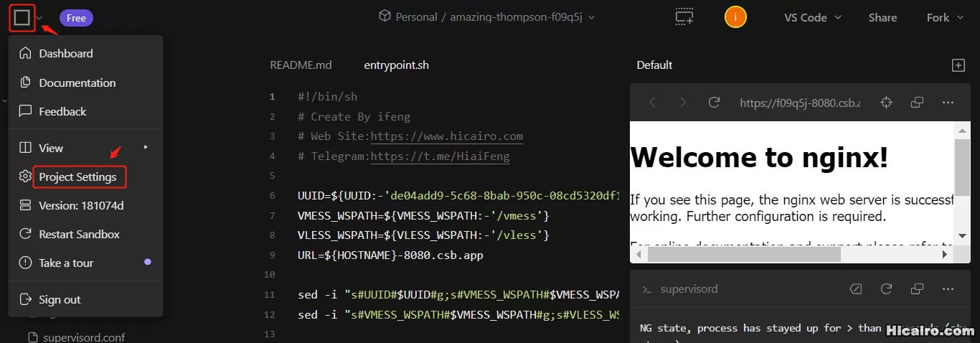The width and height of the screenshot is (980, 343).
Task: Select the Default preview tab
Action: (x=654, y=65)
